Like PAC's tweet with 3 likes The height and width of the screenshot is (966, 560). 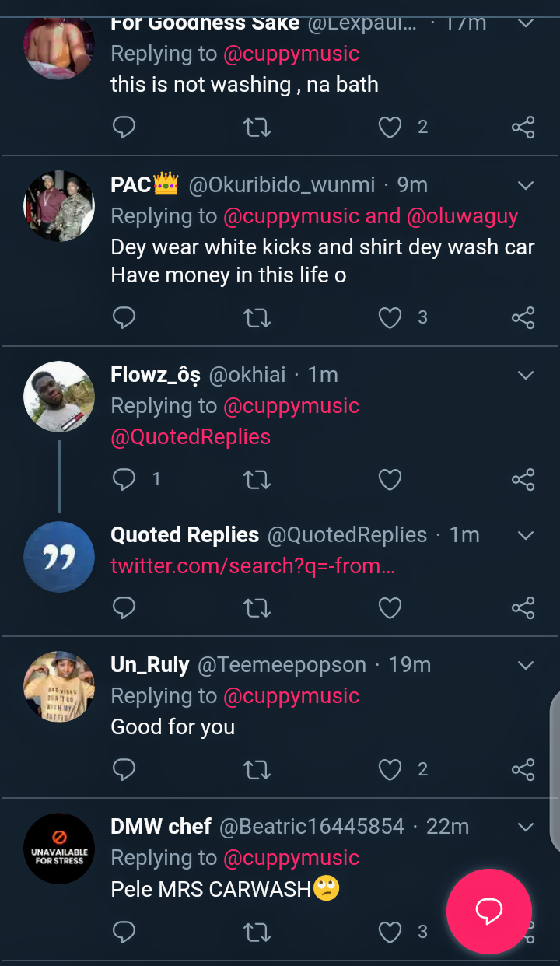(x=390, y=317)
